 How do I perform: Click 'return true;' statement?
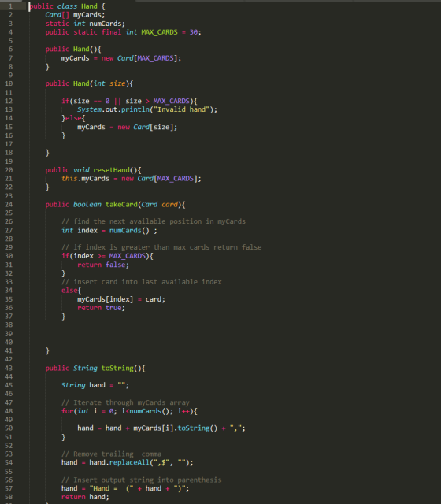pyautogui.click(x=101, y=308)
